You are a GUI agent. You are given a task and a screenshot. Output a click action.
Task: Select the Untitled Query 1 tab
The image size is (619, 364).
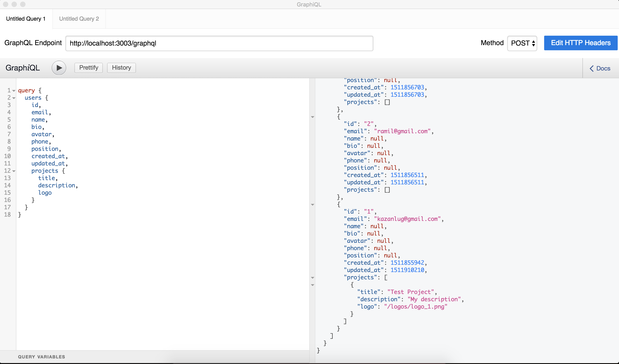click(x=26, y=19)
